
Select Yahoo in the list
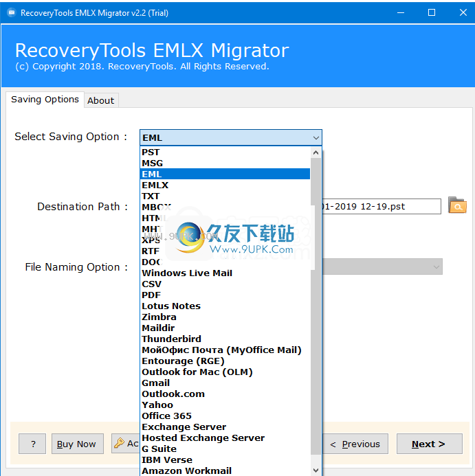tap(225, 405)
